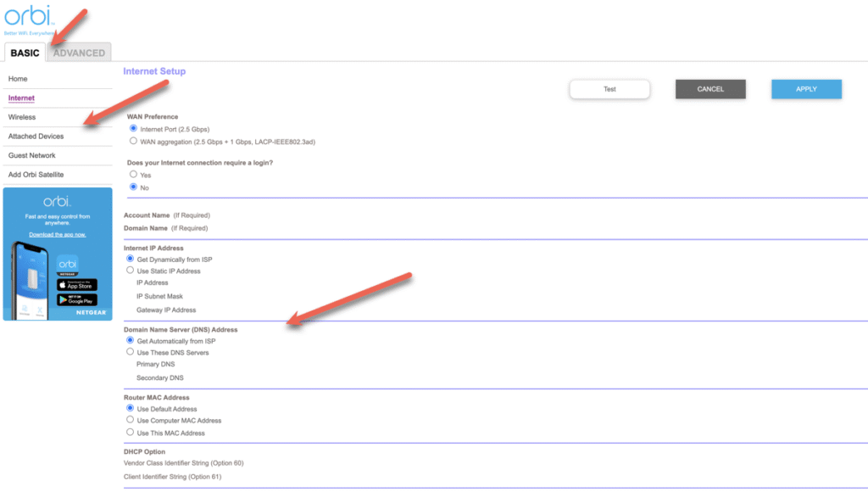Open Attached Devices page
The width and height of the screenshot is (868, 503).
36,137
